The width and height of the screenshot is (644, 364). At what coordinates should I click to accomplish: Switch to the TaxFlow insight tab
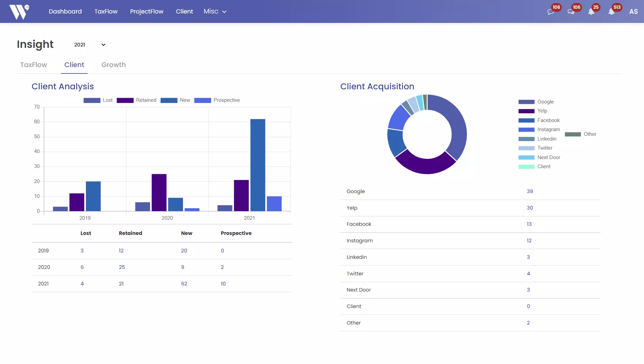coord(33,65)
